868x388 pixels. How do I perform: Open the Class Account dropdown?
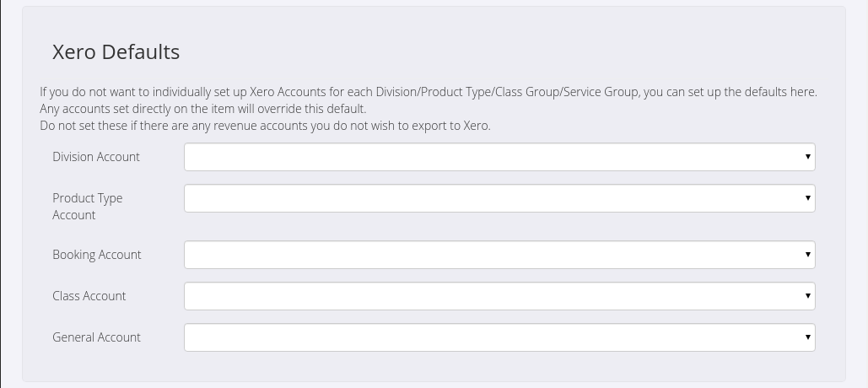coord(499,296)
